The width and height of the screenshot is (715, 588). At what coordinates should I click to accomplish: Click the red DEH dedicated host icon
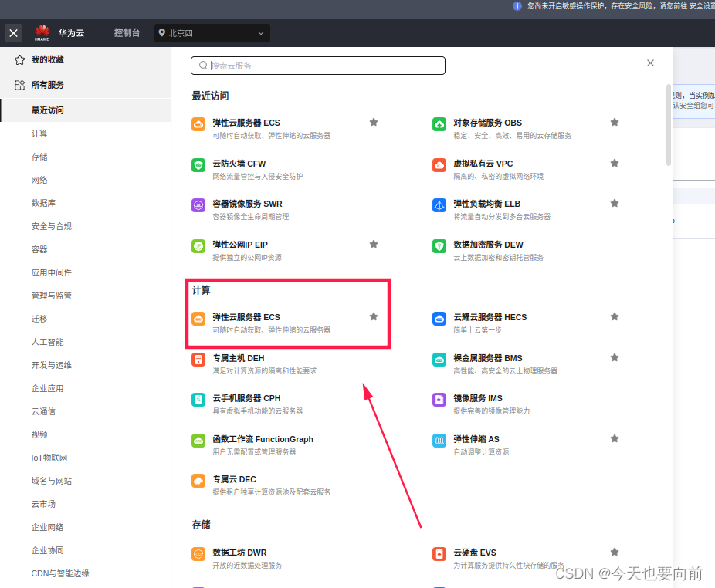198,360
